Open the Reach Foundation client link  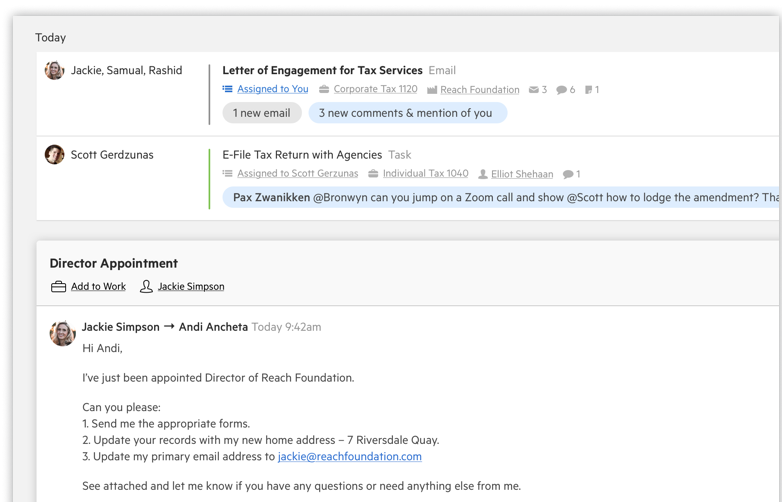(479, 90)
